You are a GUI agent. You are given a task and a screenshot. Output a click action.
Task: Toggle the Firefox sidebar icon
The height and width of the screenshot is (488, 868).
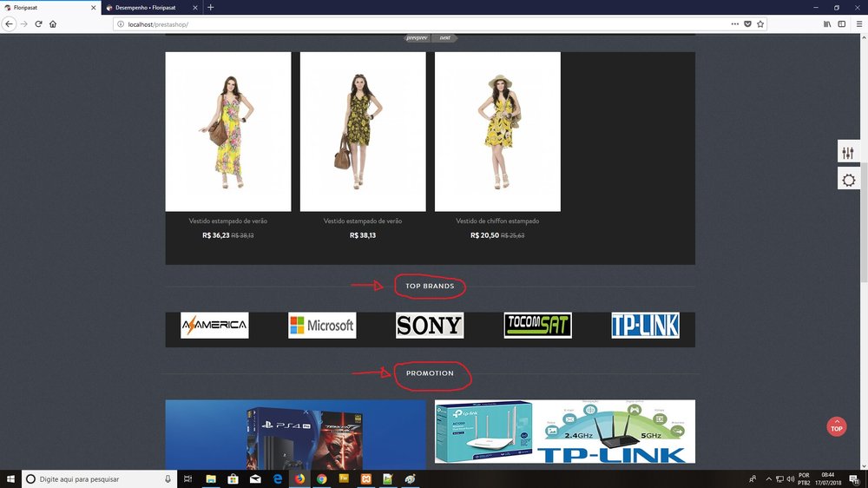click(841, 23)
